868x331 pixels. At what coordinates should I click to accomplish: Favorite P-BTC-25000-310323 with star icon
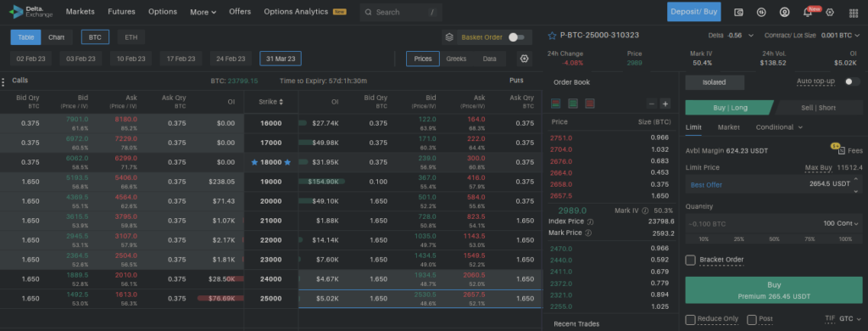point(552,36)
